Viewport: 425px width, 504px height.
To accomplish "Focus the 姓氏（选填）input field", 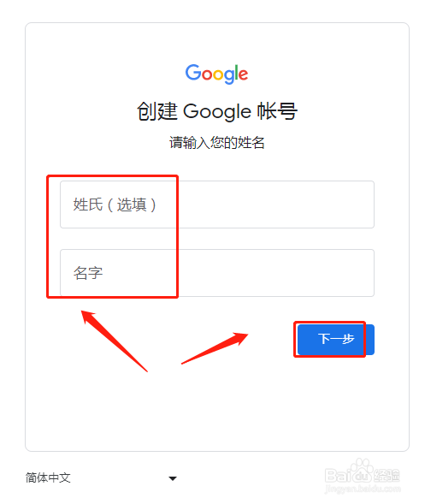I will tap(217, 205).
